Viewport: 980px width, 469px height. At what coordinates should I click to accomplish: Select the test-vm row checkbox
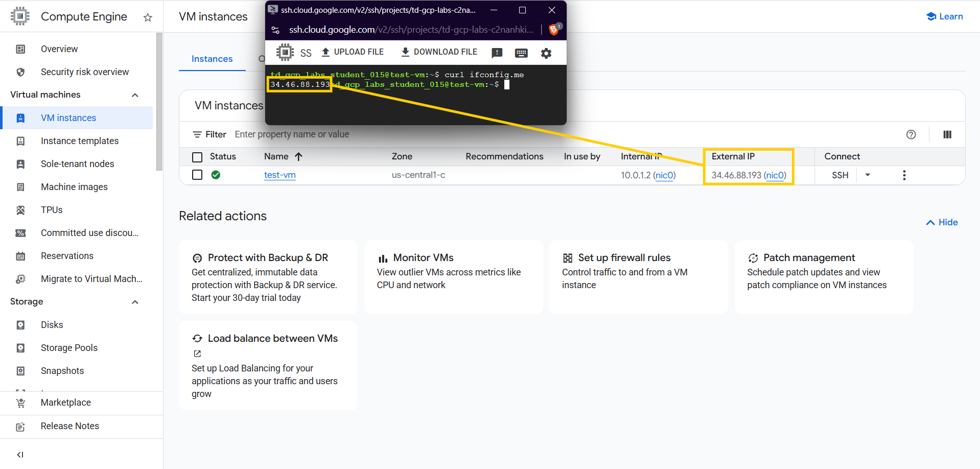coord(197,175)
